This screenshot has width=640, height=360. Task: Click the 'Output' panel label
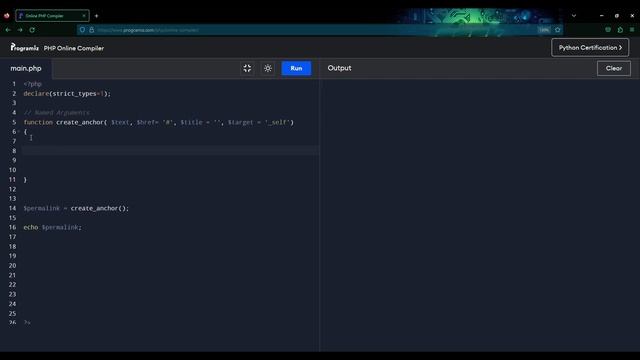pos(339,68)
